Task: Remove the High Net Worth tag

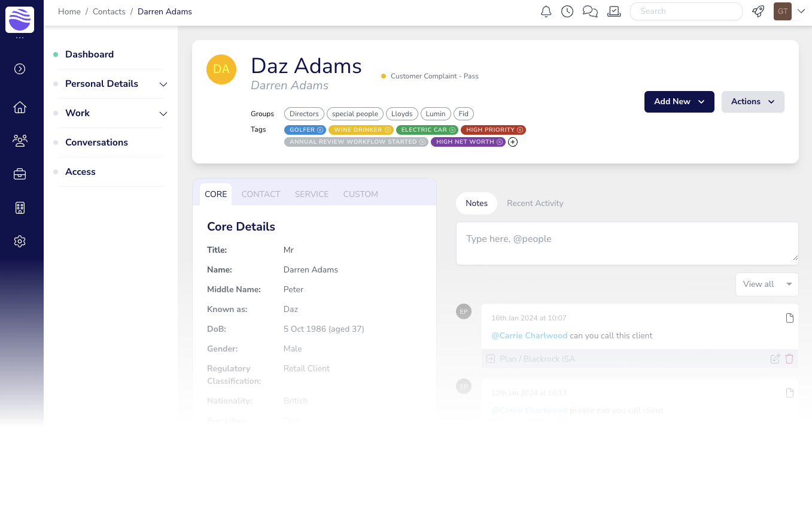Action: [500, 142]
